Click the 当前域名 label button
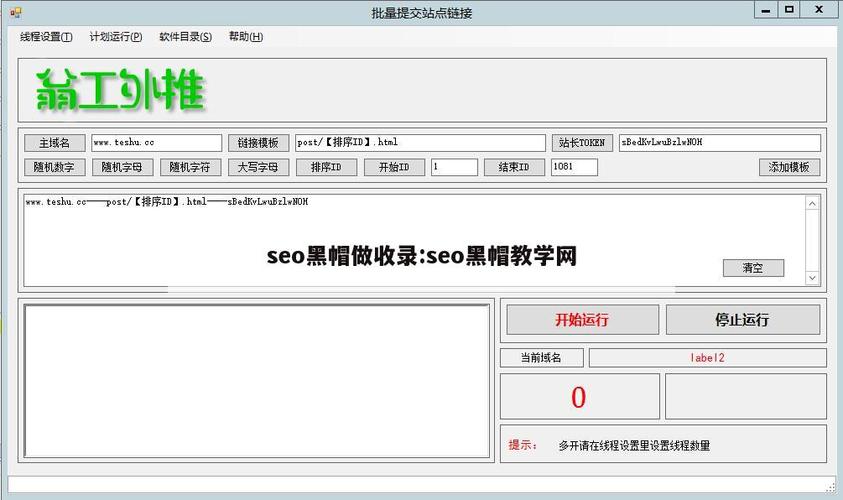This screenshot has width=843, height=500. coord(541,358)
